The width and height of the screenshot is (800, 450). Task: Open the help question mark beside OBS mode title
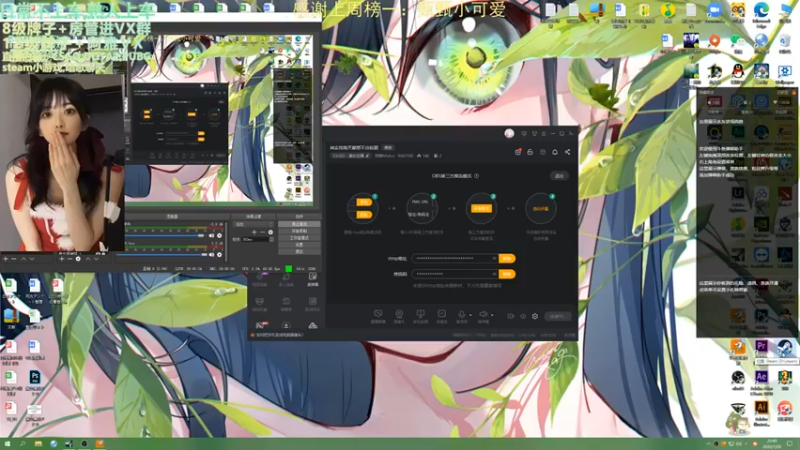[477, 176]
